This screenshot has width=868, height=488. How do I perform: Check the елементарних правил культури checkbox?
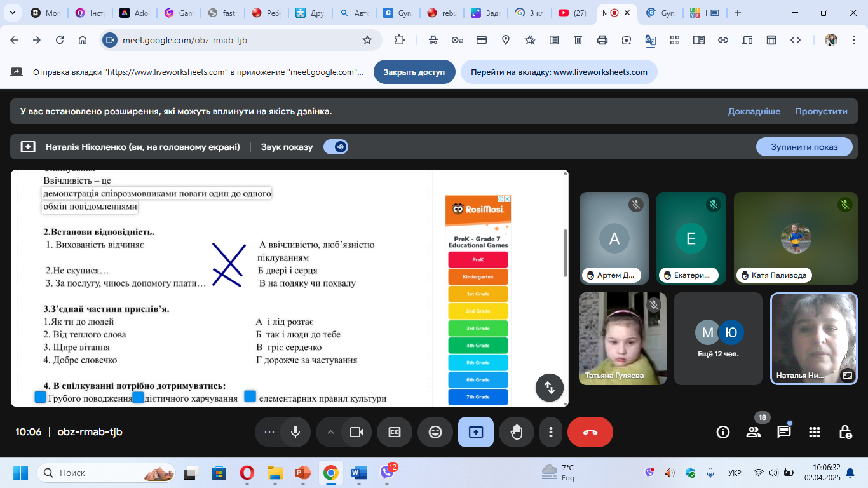[250, 396]
